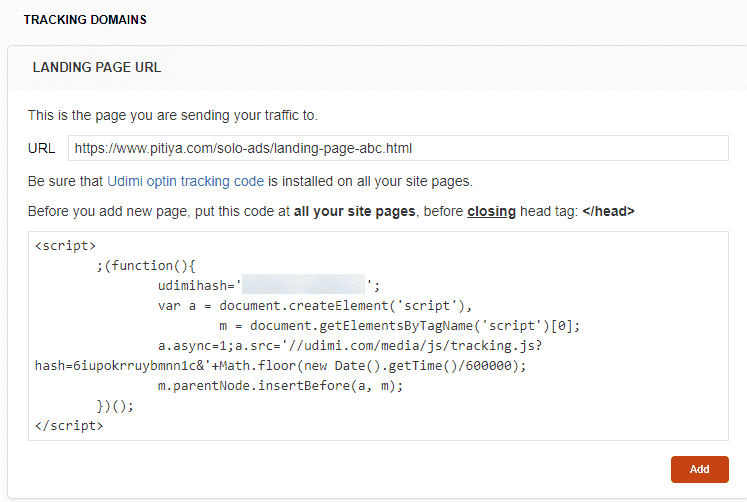Select the LANDING PAGE URL heading
The image size is (747, 502).
click(x=97, y=67)
